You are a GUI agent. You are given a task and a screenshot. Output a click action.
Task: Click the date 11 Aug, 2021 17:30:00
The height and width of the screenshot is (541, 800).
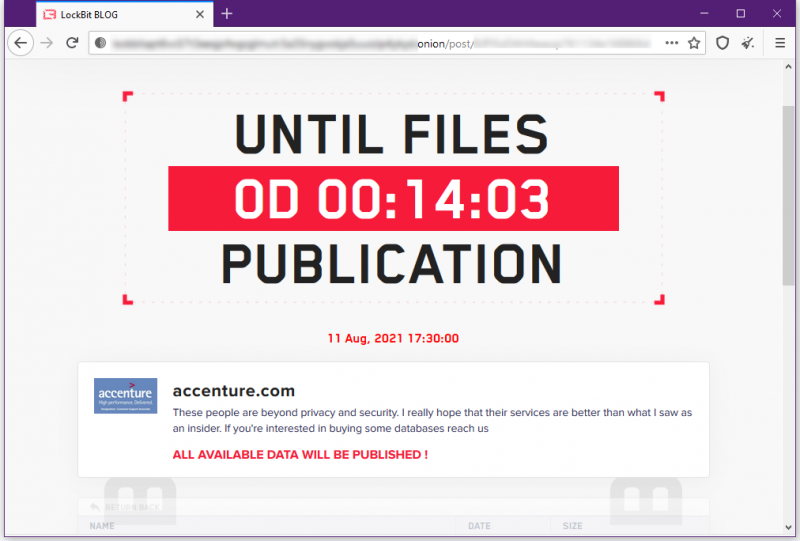(x=393, y=338)
